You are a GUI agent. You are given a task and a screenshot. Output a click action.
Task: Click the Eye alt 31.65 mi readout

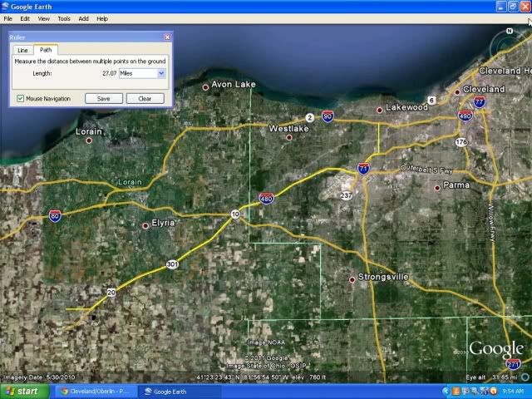coord(491,377)
